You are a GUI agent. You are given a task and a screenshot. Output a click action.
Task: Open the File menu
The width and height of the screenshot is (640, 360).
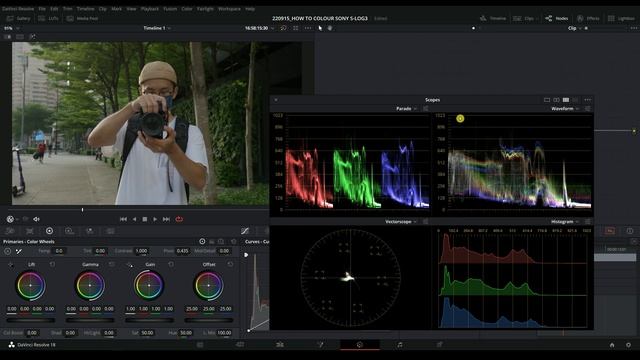(x=42, y=9)
